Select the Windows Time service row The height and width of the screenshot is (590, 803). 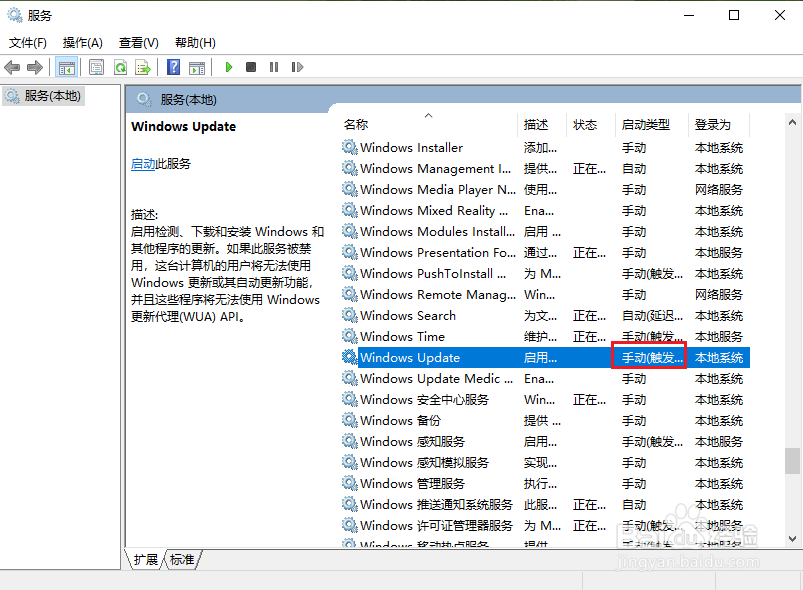click(545, 336)
